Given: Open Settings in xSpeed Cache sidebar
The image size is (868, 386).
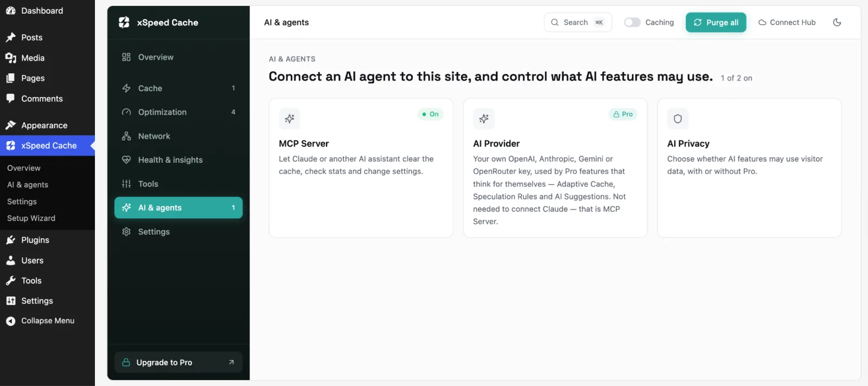Looking at the screenshot, I should [x=178, y=232].
